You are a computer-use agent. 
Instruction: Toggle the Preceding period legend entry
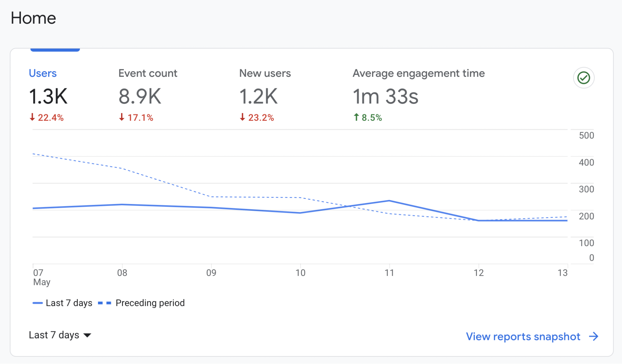[150, 302]
